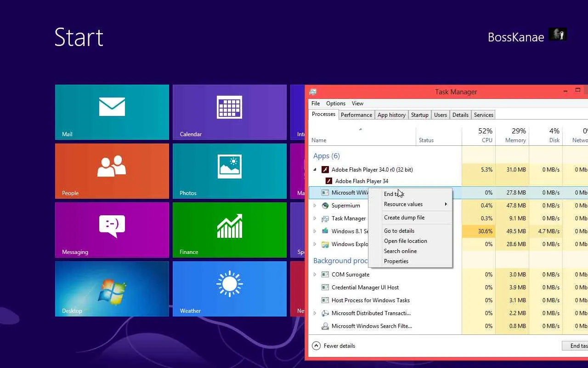Screen dimensions: 588x368
Task: Click the 30.6% CPU value
Action: (485, 231)
